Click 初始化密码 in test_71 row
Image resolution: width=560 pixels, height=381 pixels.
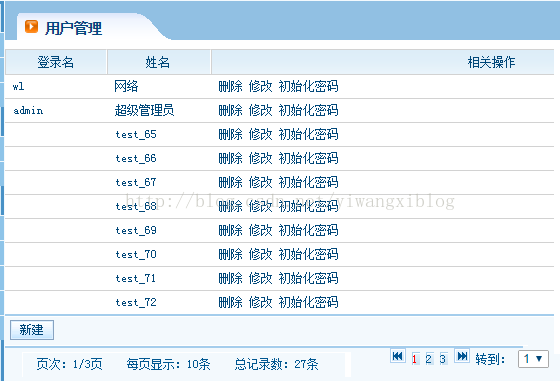(308, 278)
